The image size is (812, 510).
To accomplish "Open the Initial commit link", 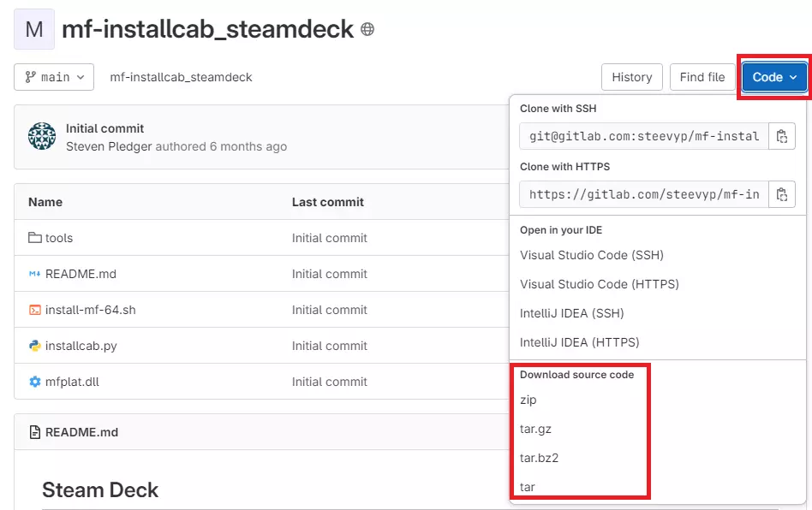I will (x=104, y=128).
